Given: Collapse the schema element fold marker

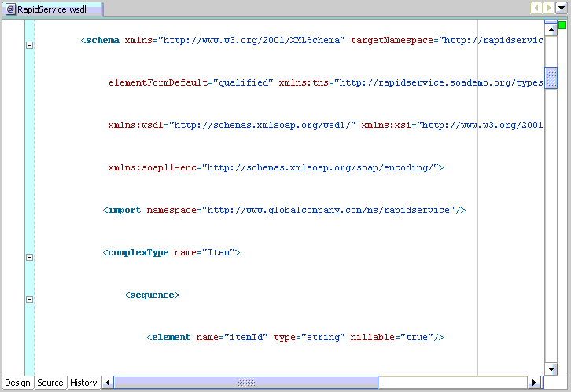Looking at the screenshot, I should (x=30, y=45).
